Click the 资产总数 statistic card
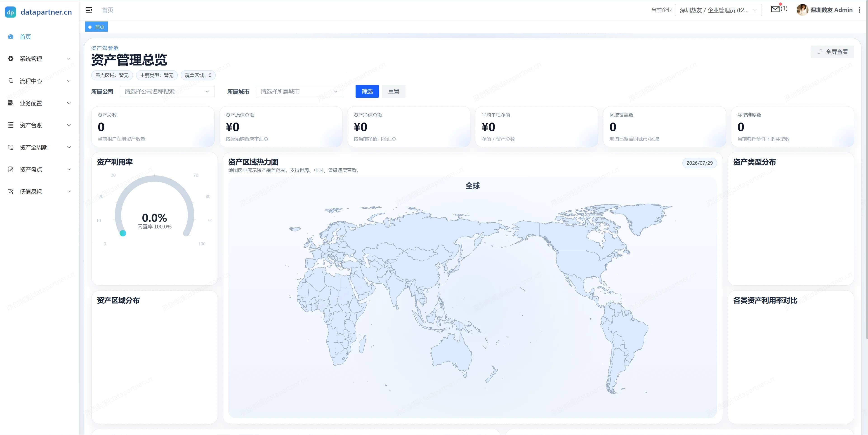This screenshot has width=868, height=435. 153,127
